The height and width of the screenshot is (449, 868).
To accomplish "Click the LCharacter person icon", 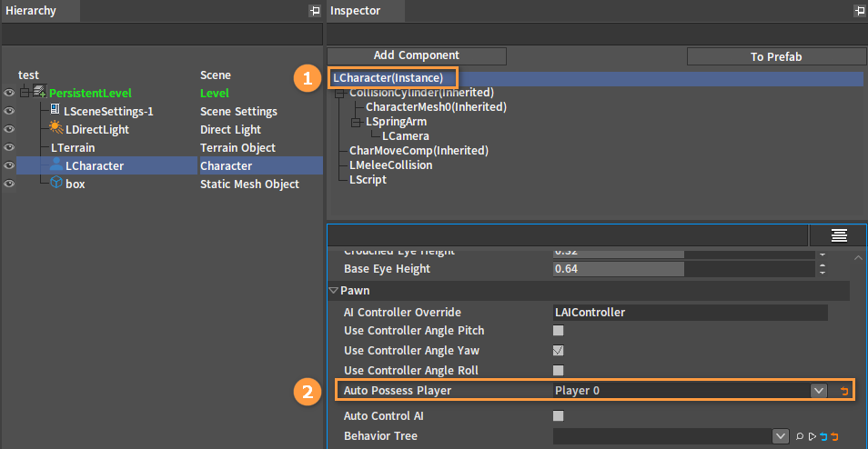I will (x=56, y=165).
